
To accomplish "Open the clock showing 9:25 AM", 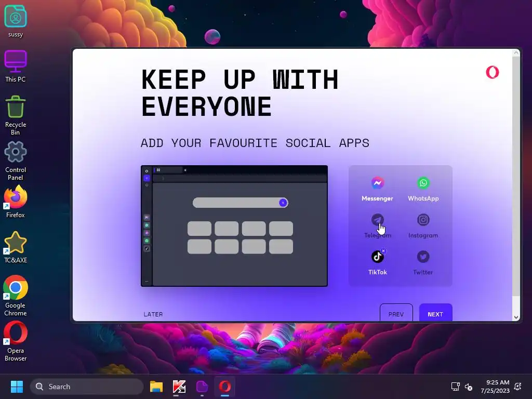I will (495, 387).
